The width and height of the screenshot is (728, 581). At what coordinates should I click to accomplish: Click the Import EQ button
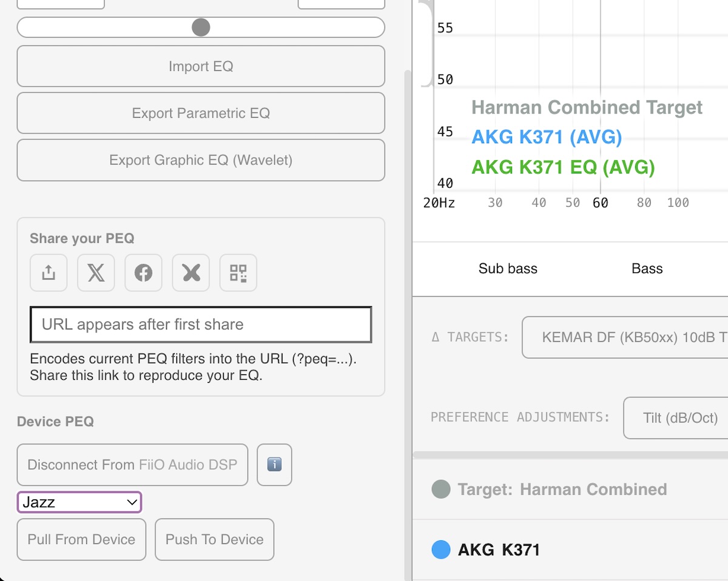point(201,66)
